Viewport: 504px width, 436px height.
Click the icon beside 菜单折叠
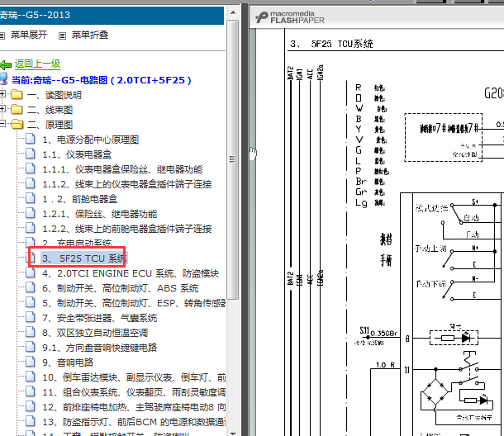point(62,36)
